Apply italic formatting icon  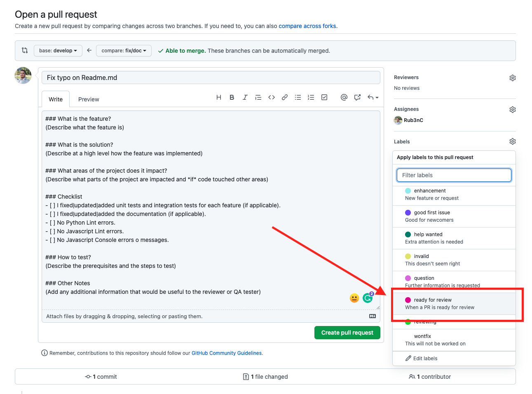click(x=245, y=97)
